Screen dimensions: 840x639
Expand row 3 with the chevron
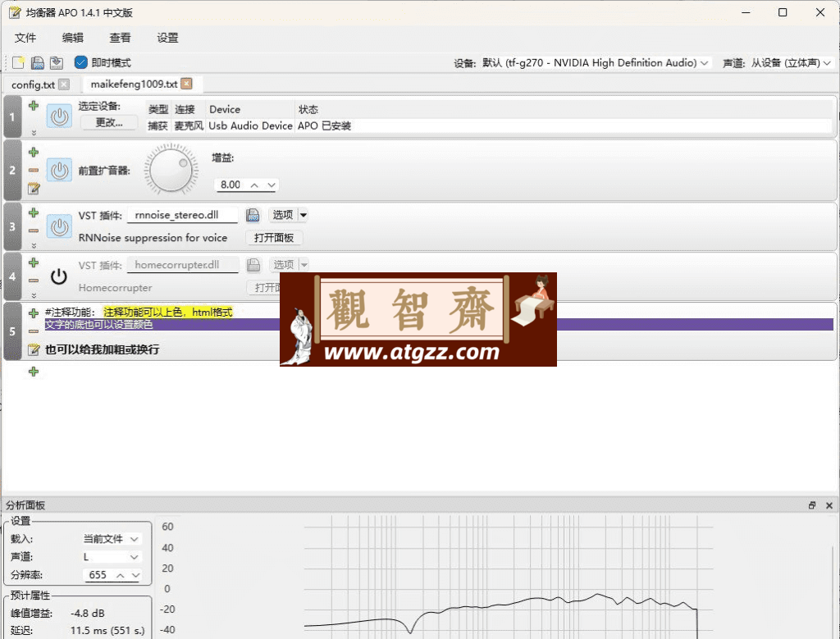point(34,245)
